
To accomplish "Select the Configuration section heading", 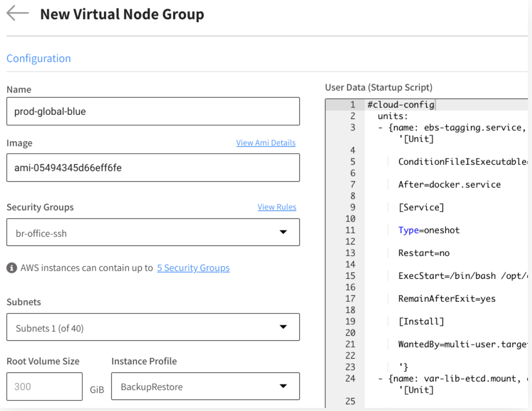I will (38, 58).
